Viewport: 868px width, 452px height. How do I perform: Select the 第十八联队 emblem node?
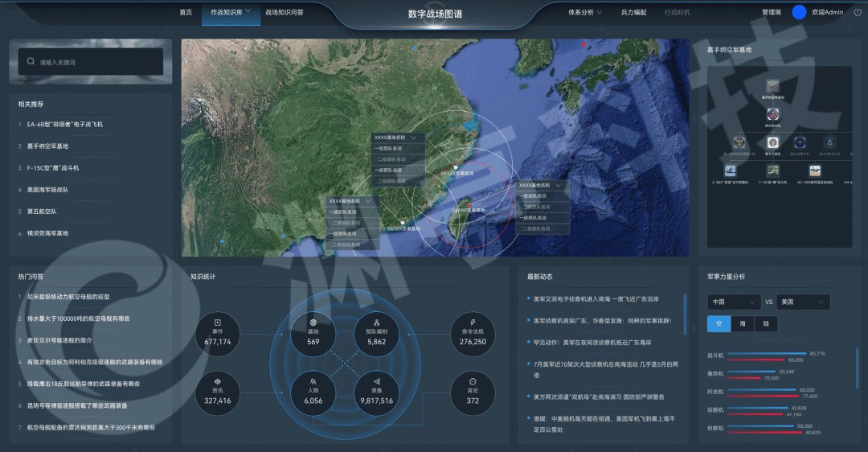[773, 142]
